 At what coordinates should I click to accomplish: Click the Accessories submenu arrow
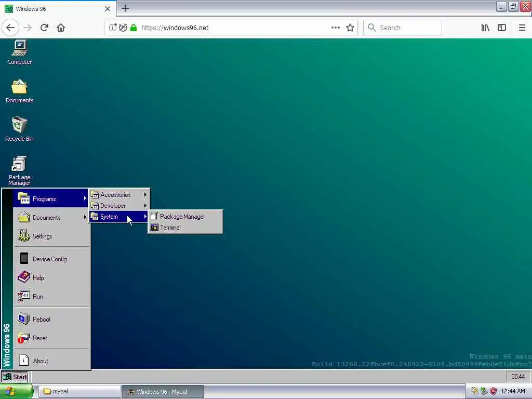[x=145, y=195]
